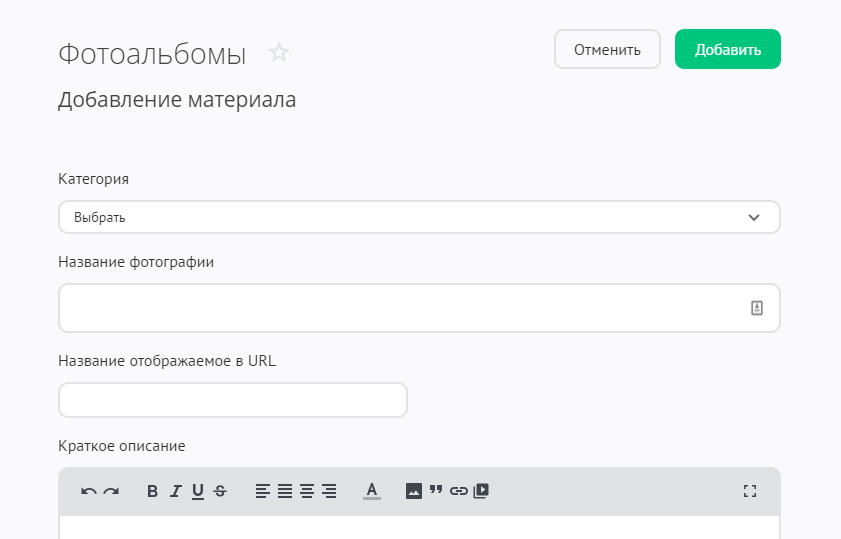Image resolution: width=841 pixels, height=539 pixels.
Task: Toggle strikethrough text formatting
Action: [220, 491]
